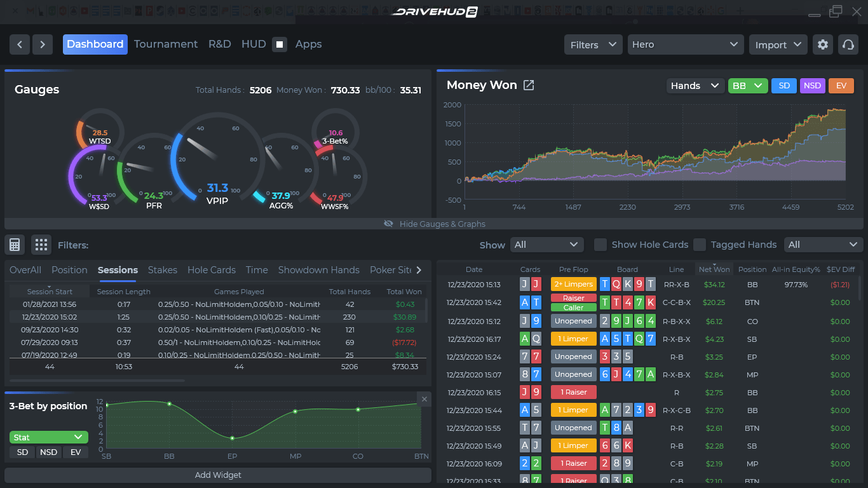Select the hand played from Unopened with J9
Viewport: 868px width, 488px height.
pos(573,321)
